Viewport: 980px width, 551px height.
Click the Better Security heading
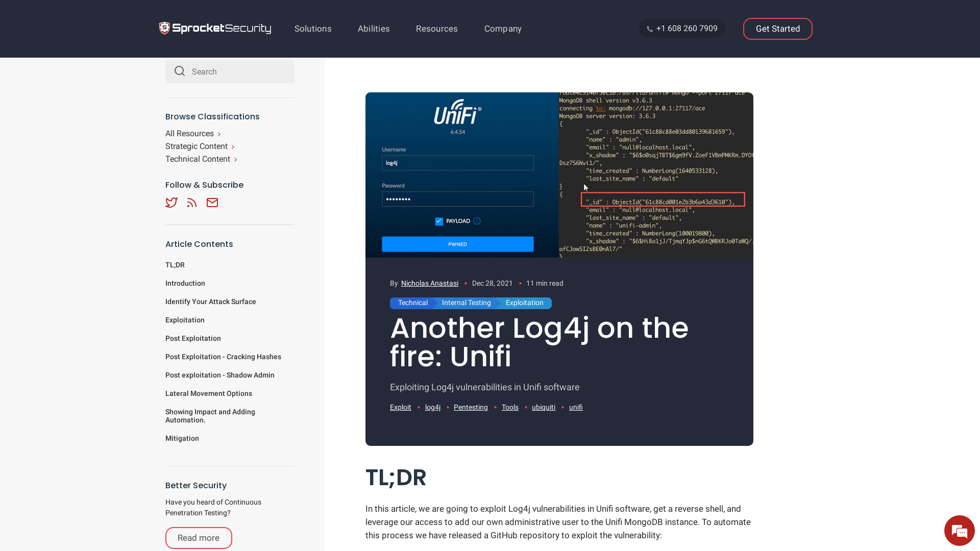(196, 485)
